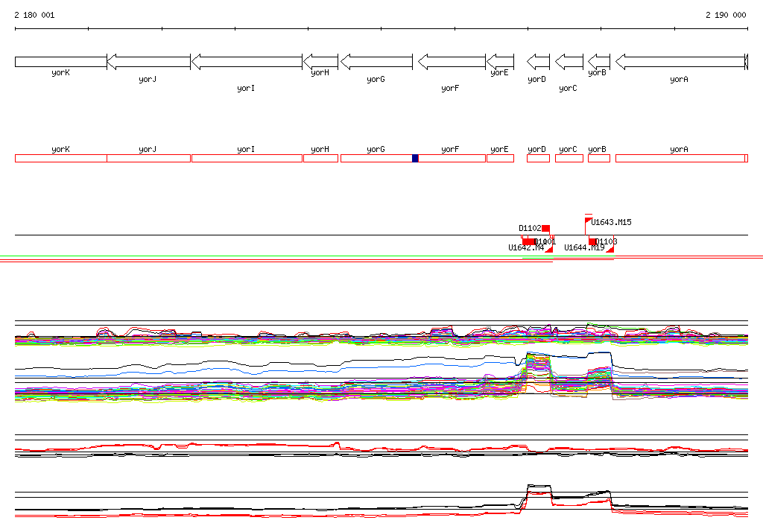Click the U1642.M4 red triangle marker
This screenshot has height=532, width=763.
pyautogui.click(x=549, y=249)
